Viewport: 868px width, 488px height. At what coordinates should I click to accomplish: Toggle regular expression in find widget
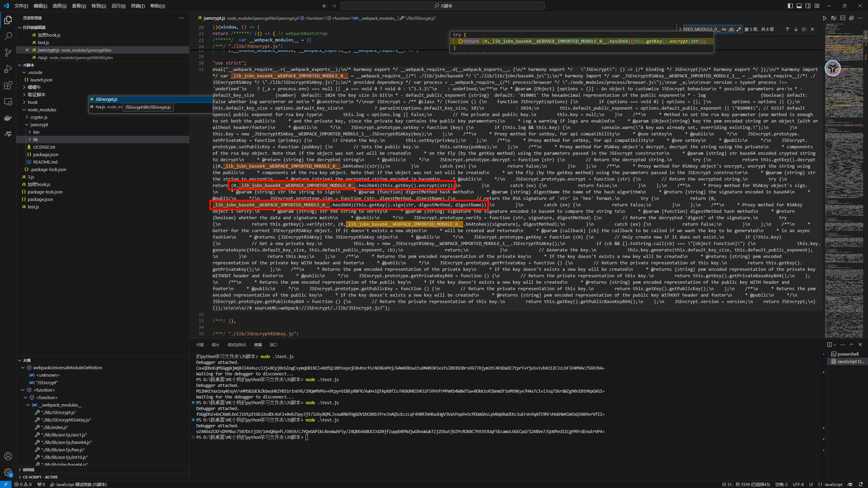tap(738, 29)
